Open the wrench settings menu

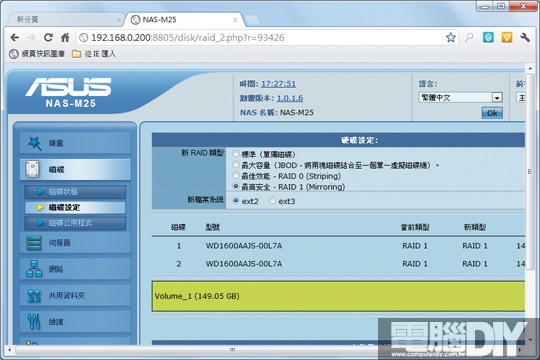pyautogui.click(x=525, y=37)
